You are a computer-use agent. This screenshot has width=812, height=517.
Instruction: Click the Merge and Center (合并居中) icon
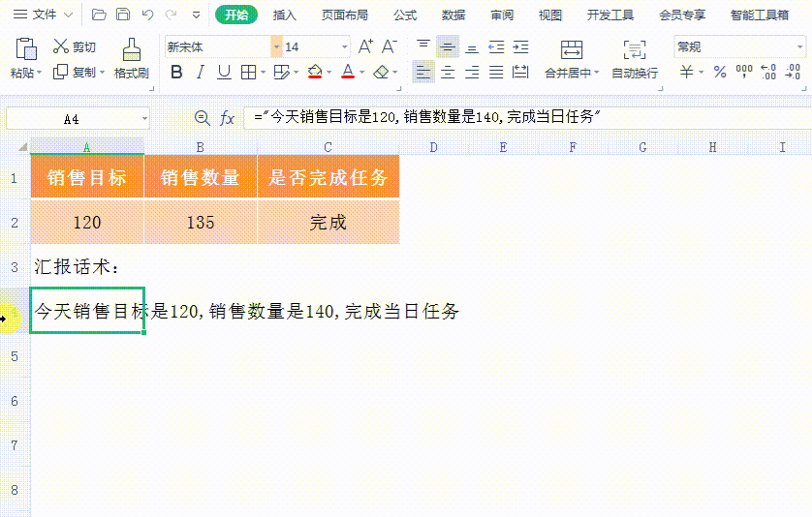[x=572, y=50]
